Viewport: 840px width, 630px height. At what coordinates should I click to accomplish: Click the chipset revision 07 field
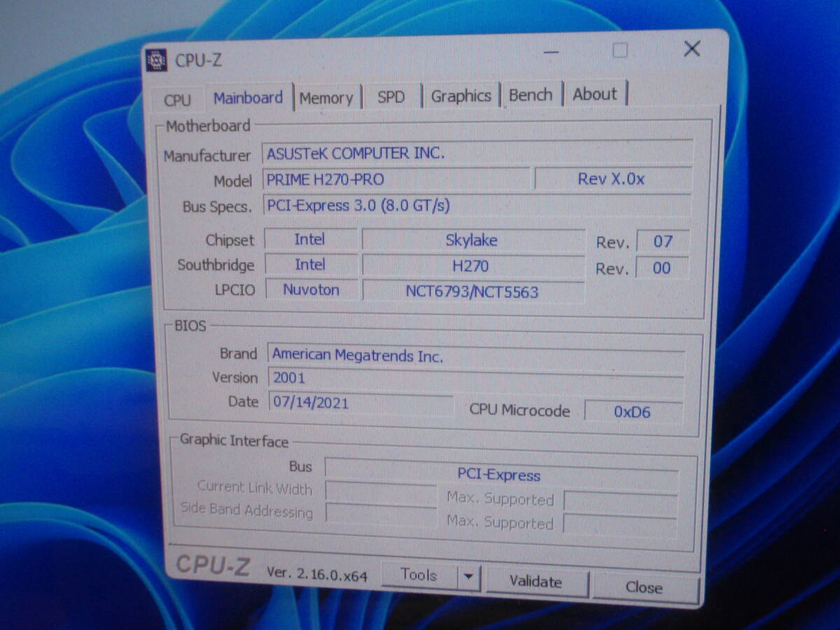tap(662, 242)
